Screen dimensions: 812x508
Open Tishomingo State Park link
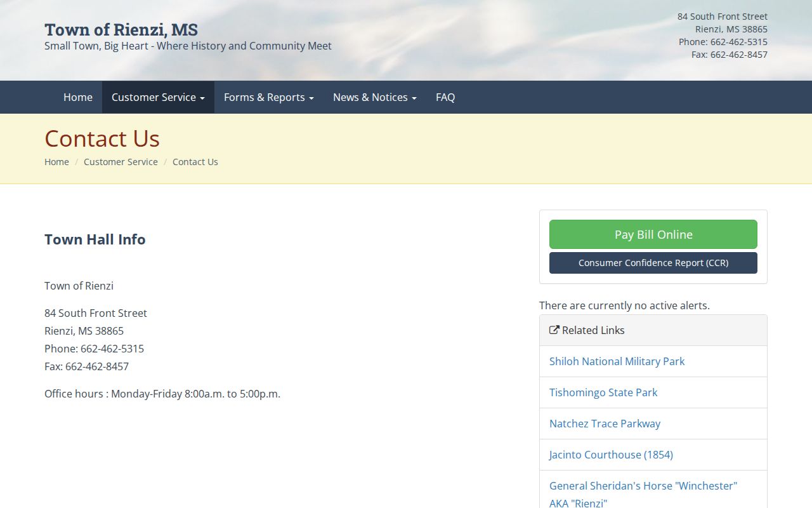(603, 392)
